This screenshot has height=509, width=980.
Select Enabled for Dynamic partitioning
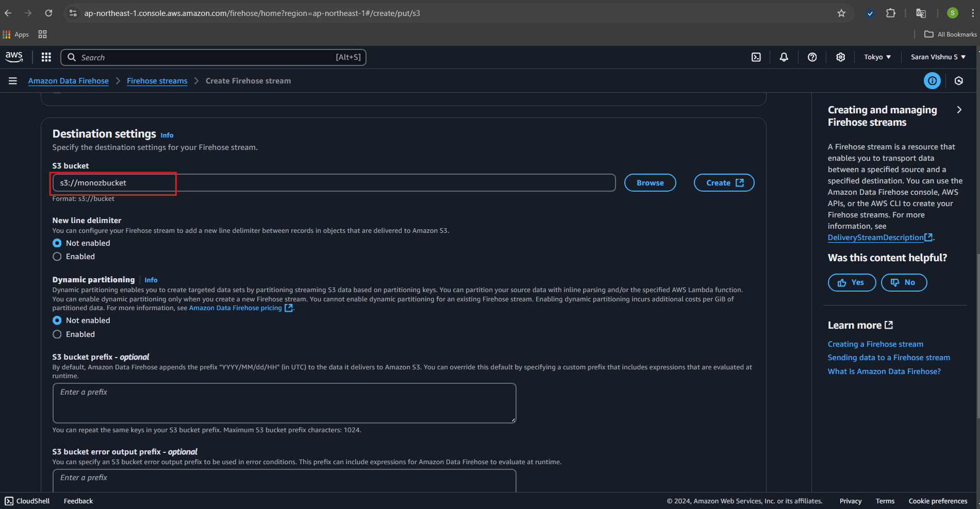point(57,334)
